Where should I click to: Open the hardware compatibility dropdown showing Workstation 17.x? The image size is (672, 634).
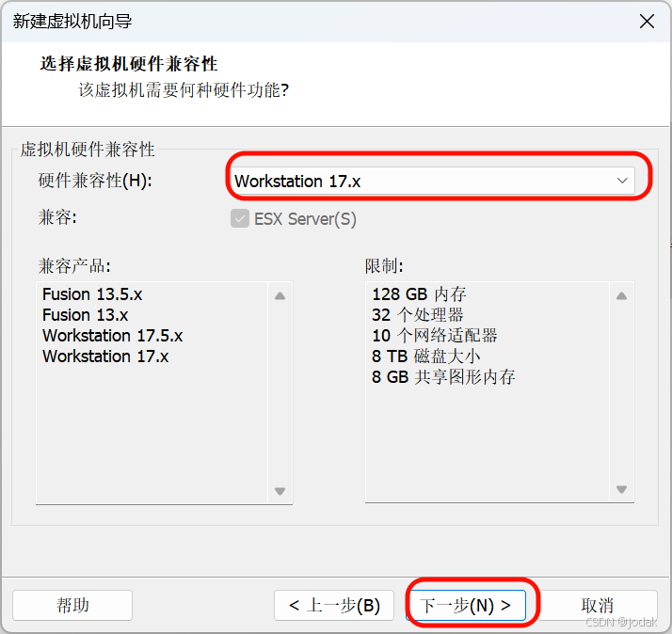pos(432,181)
